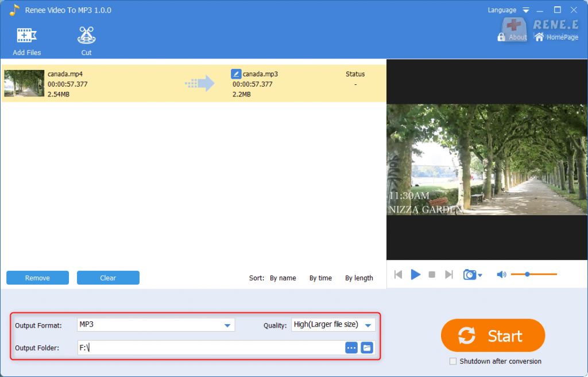Click the edit pencil icon beside canada.mp3
Image resolution: width=588 pixels, height=377 pixels.
[x=235, y=74]
